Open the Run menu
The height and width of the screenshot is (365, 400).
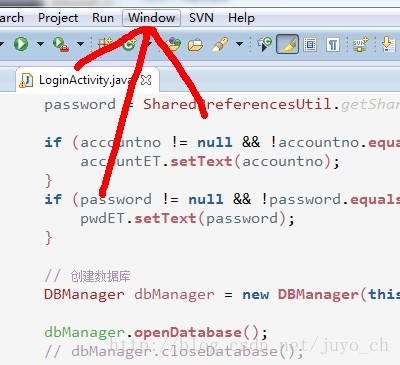point(103,18)
